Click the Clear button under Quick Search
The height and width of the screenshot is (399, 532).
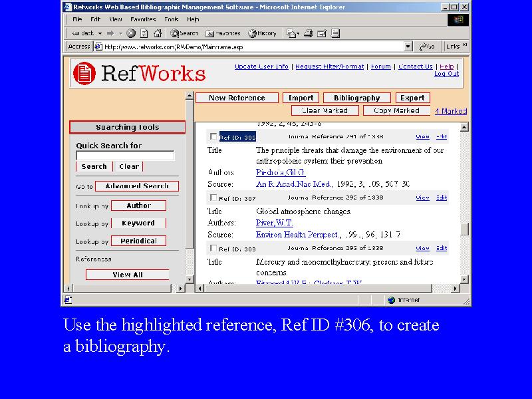(129, 167)
